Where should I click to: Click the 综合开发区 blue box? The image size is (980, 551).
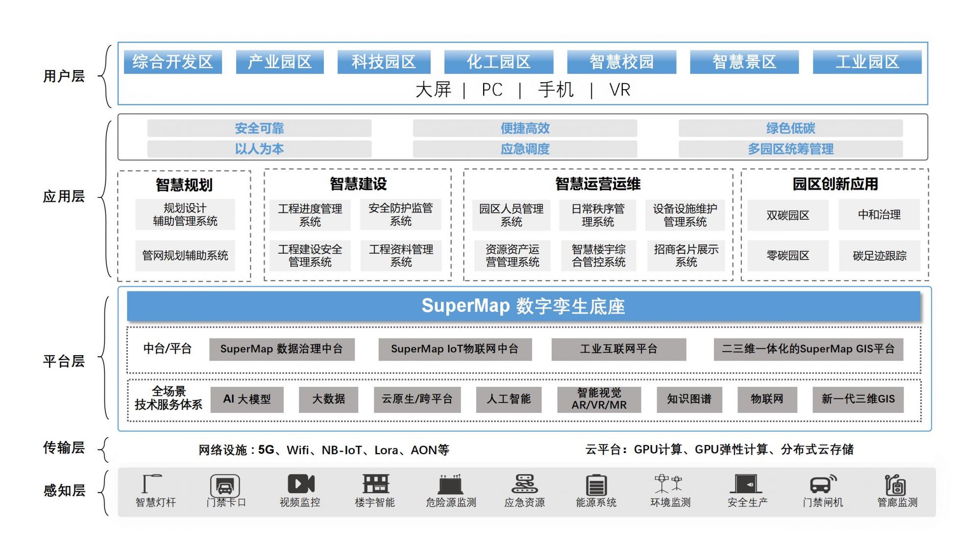pos(173,62)
